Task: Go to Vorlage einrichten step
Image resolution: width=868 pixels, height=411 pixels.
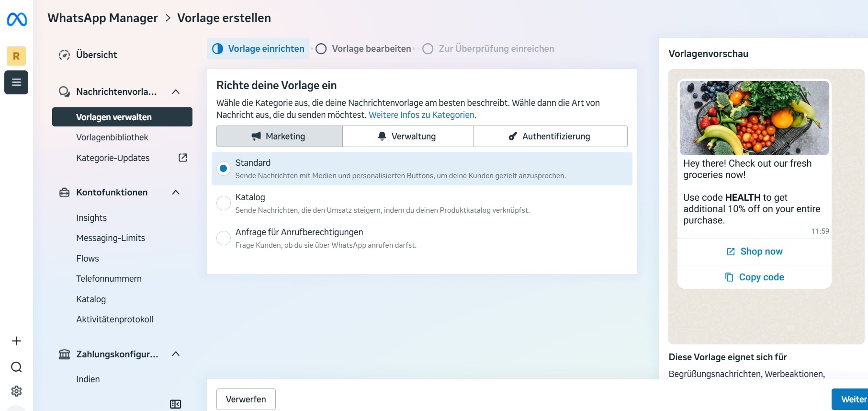Action: (258, 49)
